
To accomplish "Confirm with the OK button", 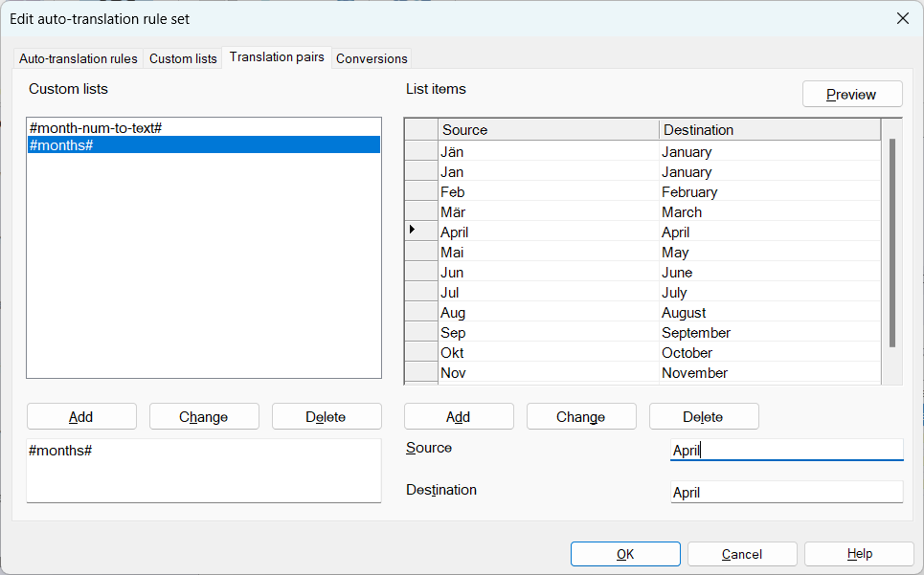I will [625, 554].
